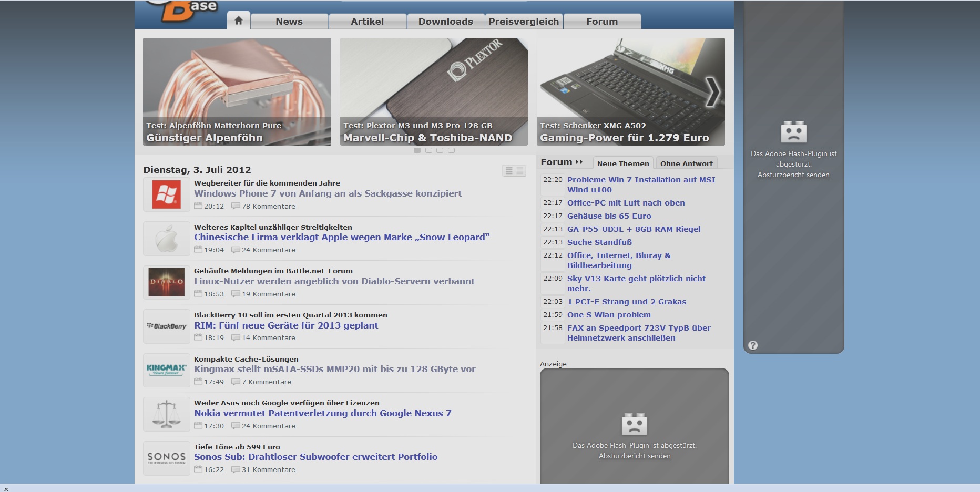The width and height of the screenshot is (980, 492).
Task: Open thread GA-P55-UD3L + 8GB RAM Riegel
Action: pyautogui.click(x=634, y=229)
